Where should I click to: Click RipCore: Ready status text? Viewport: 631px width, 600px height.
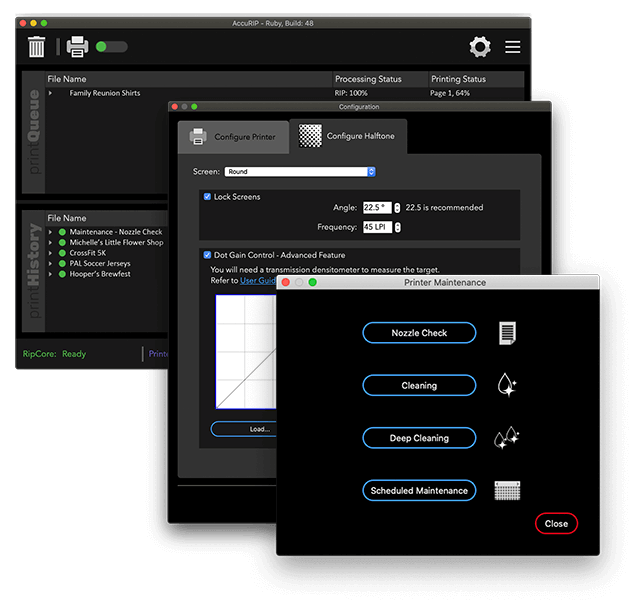pos(54,354)
